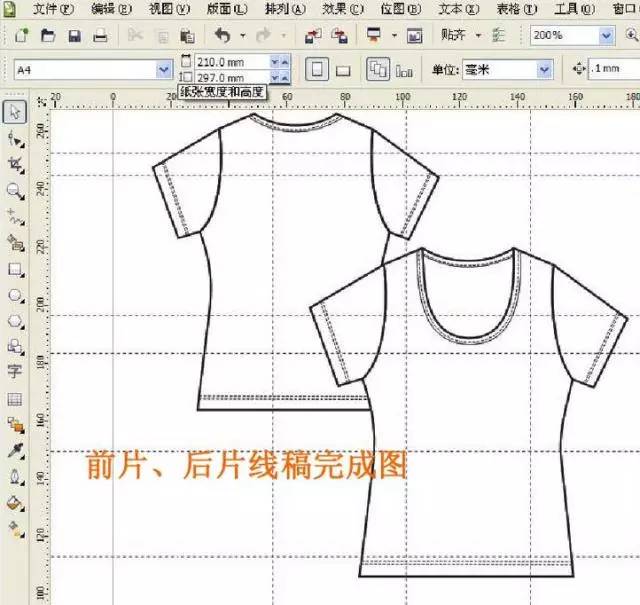This screenshot has width=640, height=605.
Task: Toggle portrait page orientation
Action: pos(316,70)
